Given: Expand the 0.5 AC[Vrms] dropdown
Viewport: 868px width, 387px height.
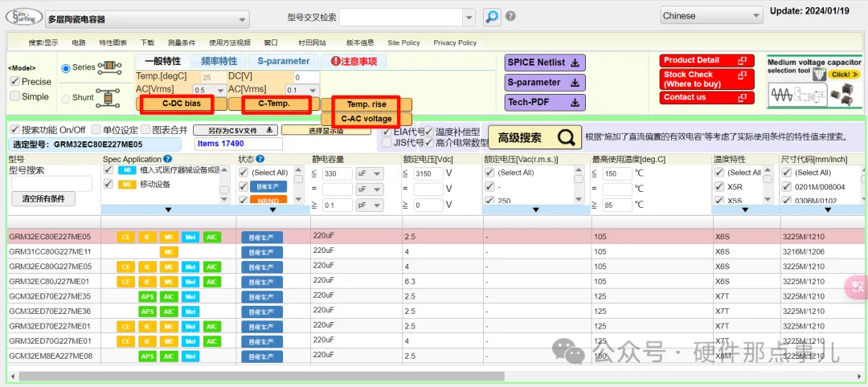Looking at the screenshot, I should (x=209, y=90).
